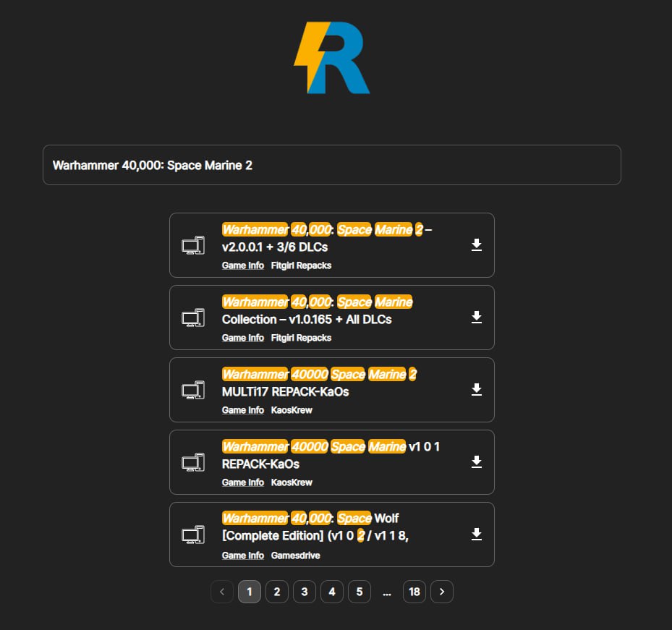Jump to page 2 of results

[276, 592]
